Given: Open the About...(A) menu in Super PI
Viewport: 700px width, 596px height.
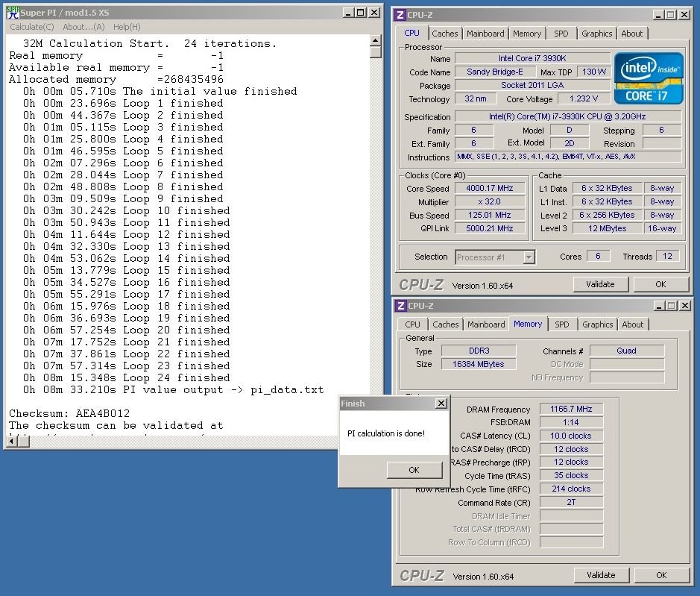Looking at the screenshot, I should click(x=83, y=27).
